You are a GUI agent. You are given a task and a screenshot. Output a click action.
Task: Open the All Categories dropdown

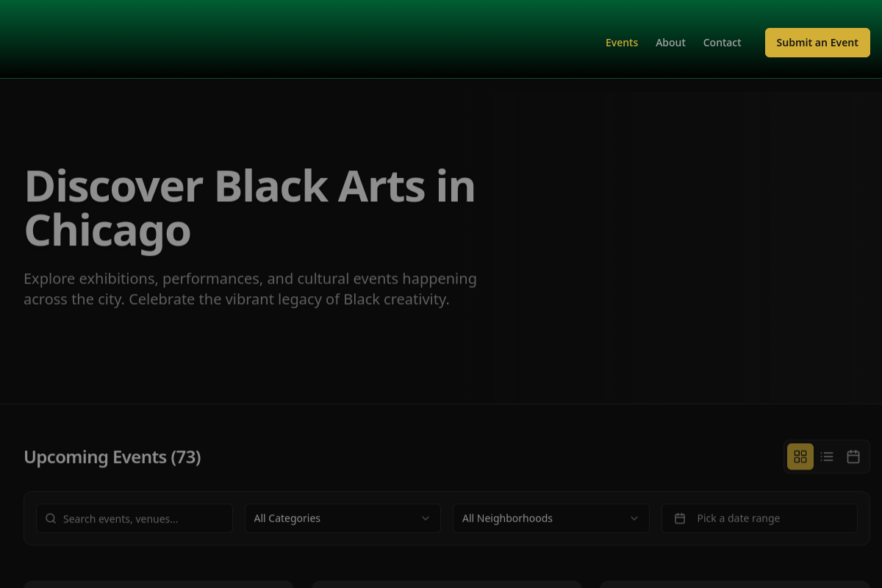[343, 518]
